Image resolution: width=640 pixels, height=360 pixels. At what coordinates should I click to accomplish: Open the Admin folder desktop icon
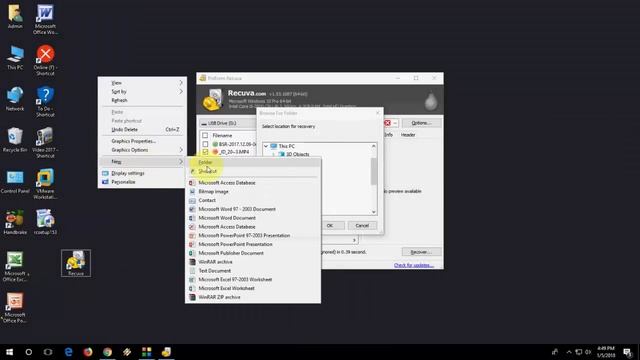tap(15, 17)
